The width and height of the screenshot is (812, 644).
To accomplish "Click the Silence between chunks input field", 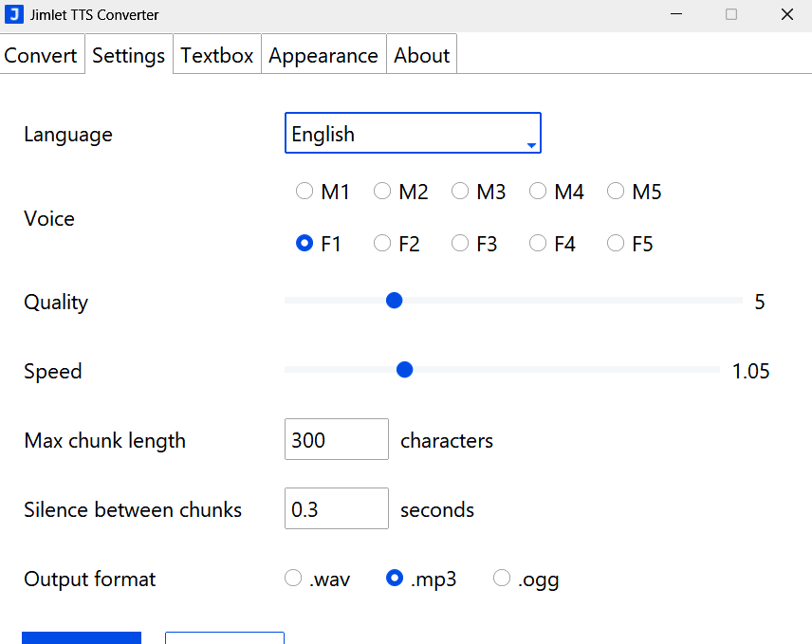I will [336, 508].
